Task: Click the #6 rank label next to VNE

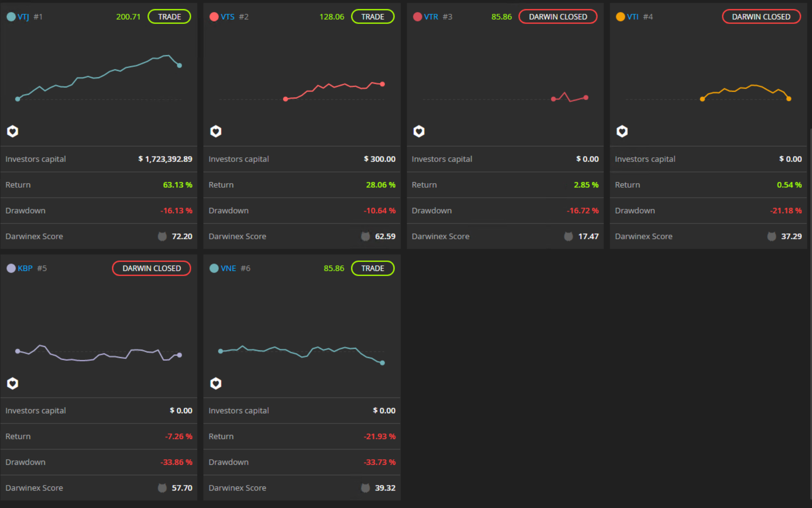Action: coord(246,268)
